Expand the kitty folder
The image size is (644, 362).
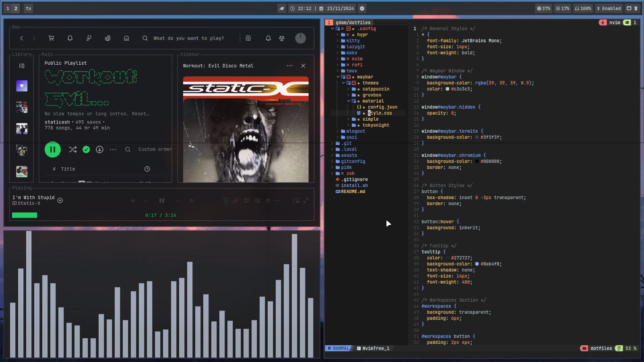click(x=348, y=41)
